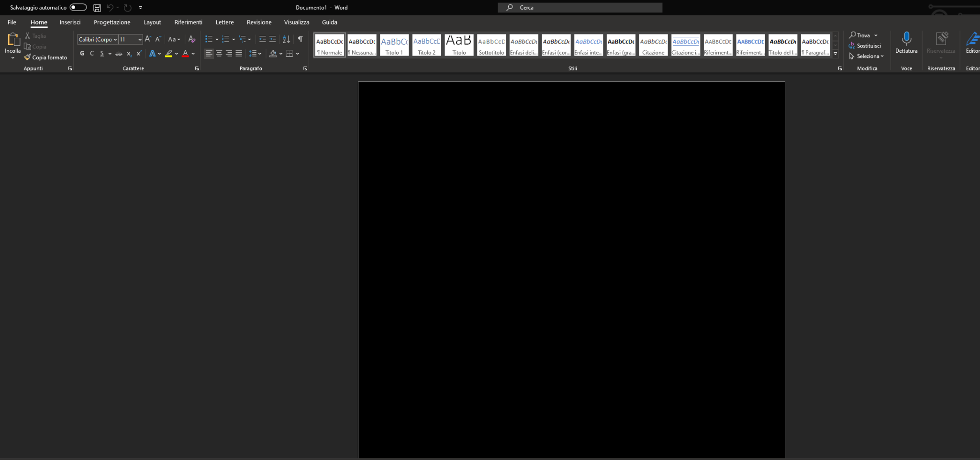The image size is (980, 460).
Task: Select the bulleted list icon
Action: (209, 39)
